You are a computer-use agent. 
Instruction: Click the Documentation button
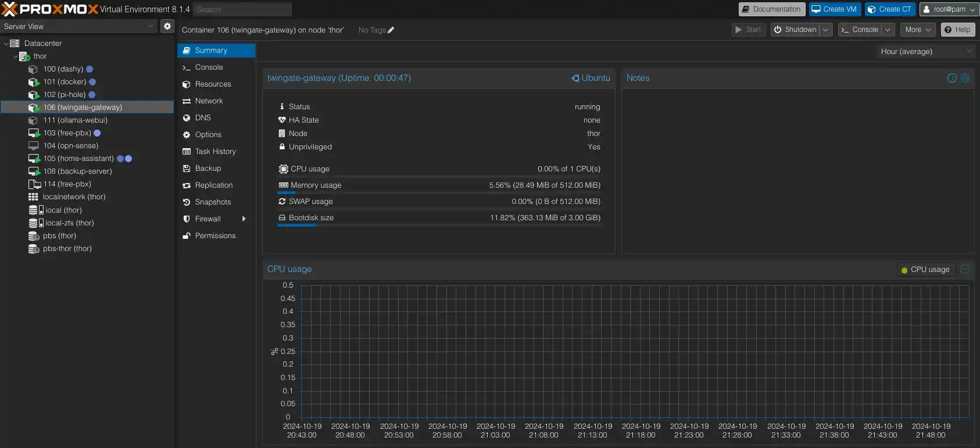[x=772, y=9]
